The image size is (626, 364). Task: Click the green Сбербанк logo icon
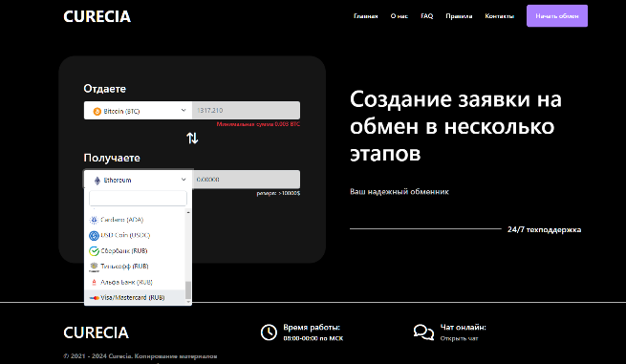[94, 251]
